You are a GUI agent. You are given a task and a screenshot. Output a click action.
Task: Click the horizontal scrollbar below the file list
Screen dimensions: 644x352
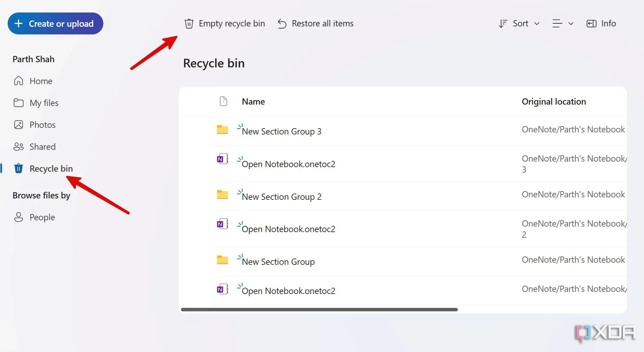click(x=319, y=309)
